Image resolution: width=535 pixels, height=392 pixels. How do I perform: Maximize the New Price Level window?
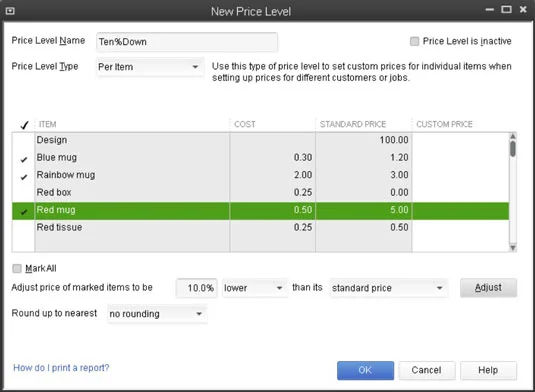point(506,10)
